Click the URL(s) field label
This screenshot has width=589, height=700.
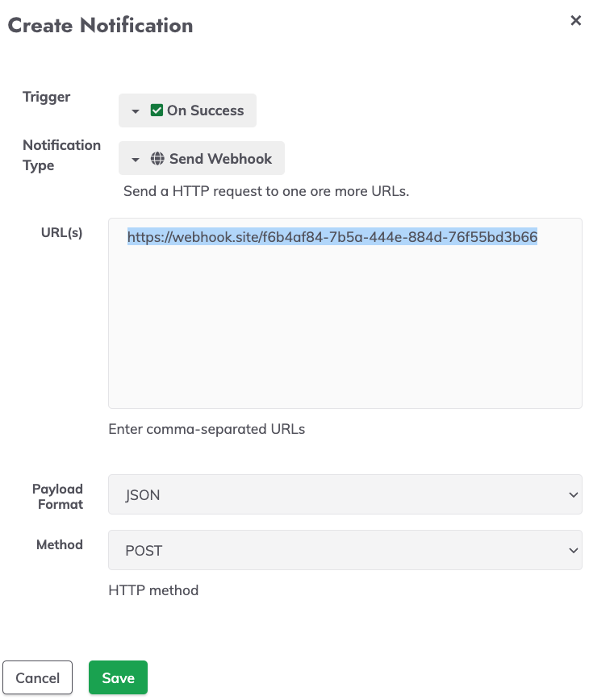click(x=61, y=232)
